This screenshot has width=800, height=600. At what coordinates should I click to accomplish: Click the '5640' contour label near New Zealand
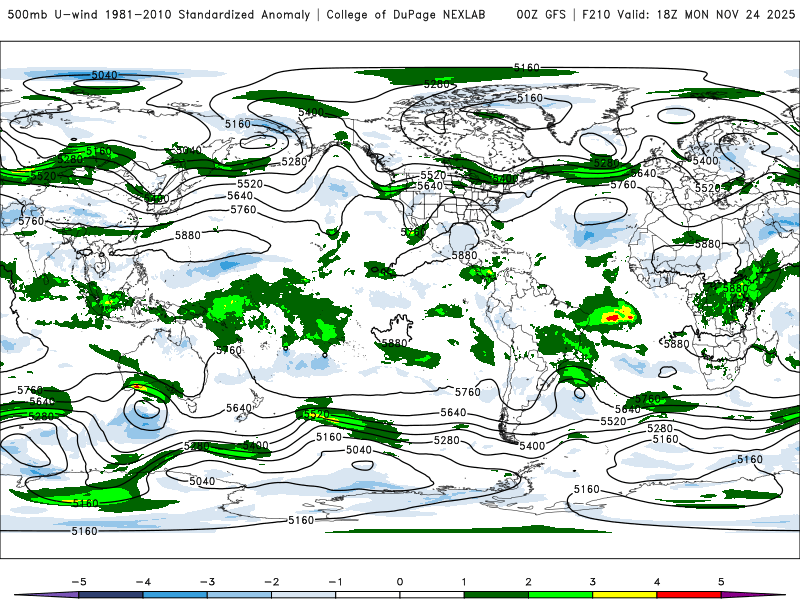coord(239,408)
